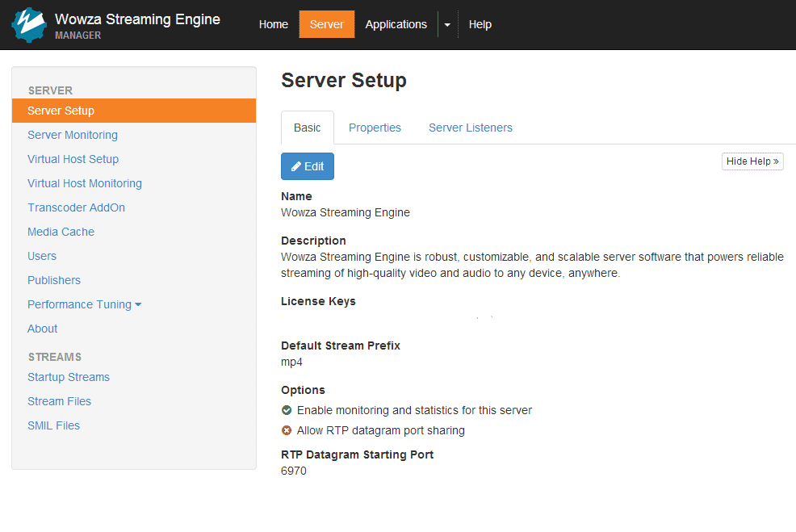796x532 pixels.
Task: Open the Media Cache page
Action: coord(61,232)
